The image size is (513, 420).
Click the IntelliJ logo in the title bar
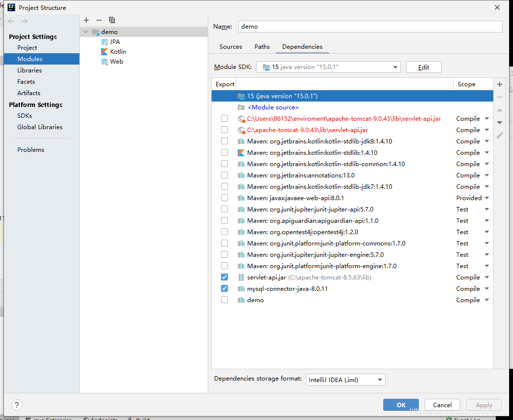coord(11,7)
